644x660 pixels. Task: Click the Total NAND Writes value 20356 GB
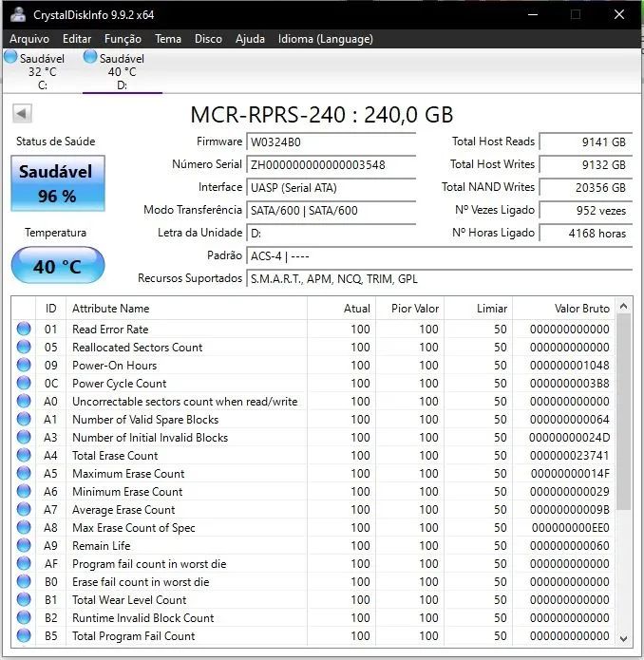click(x=586, y=187)
